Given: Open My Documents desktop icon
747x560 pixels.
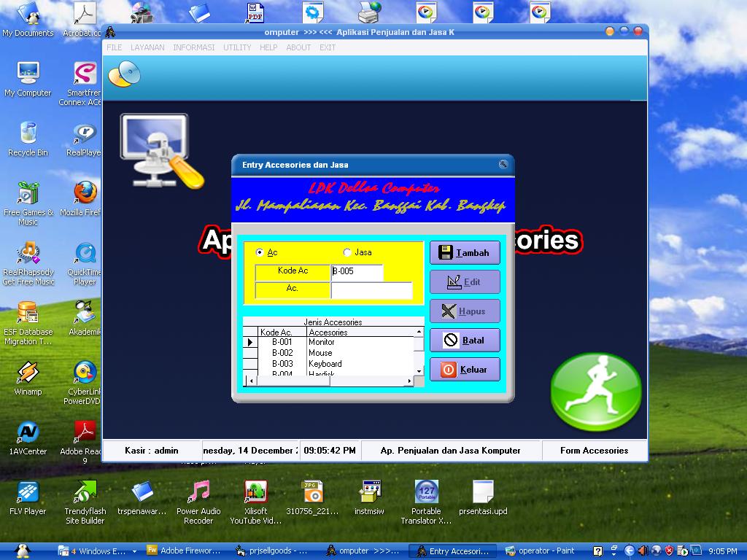Looking at the screenshot, I should click(x=28, y=20).
